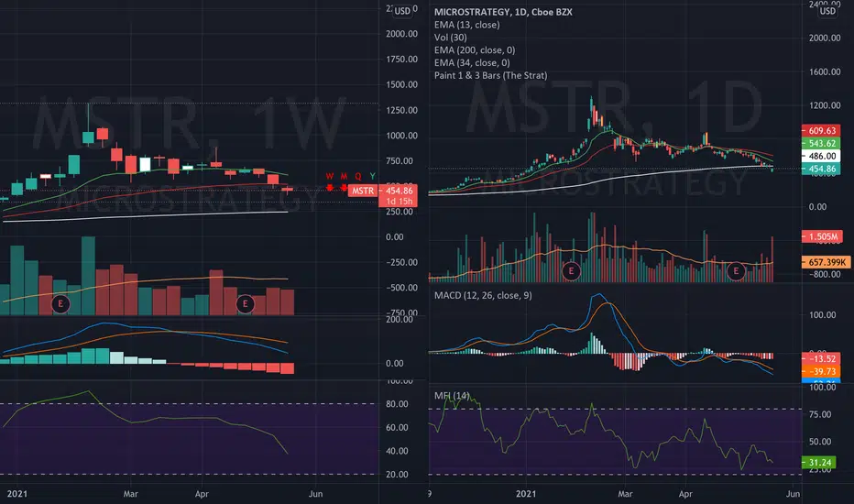Click the 1d 15h bar countdown label
854x504 pixels.
point(399,201)
